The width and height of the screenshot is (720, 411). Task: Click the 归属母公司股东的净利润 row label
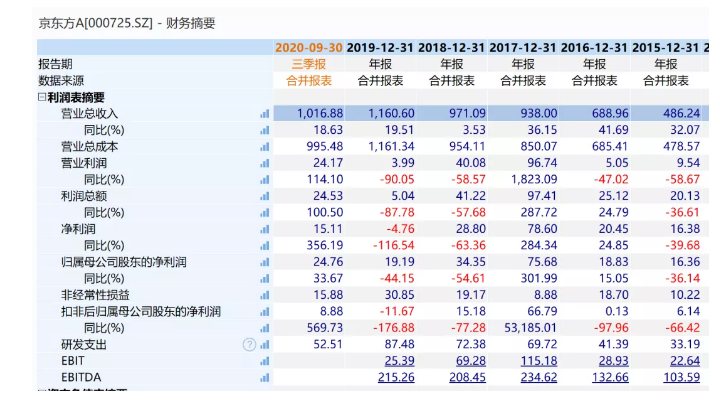point(124,262)
